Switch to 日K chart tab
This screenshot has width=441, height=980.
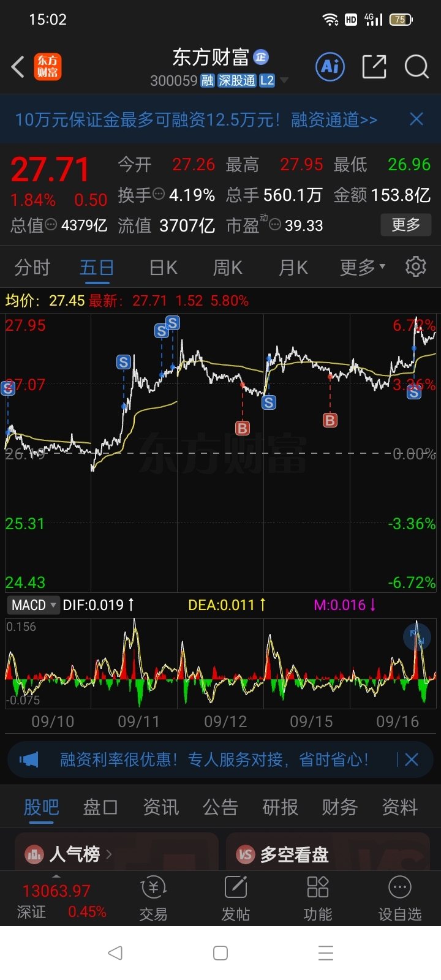pos(163,268)
